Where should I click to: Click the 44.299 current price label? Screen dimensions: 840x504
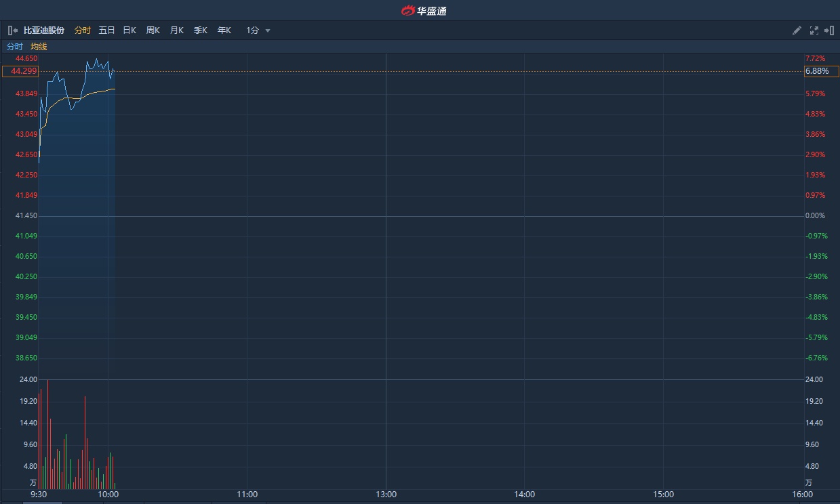(x=20, y=71)
